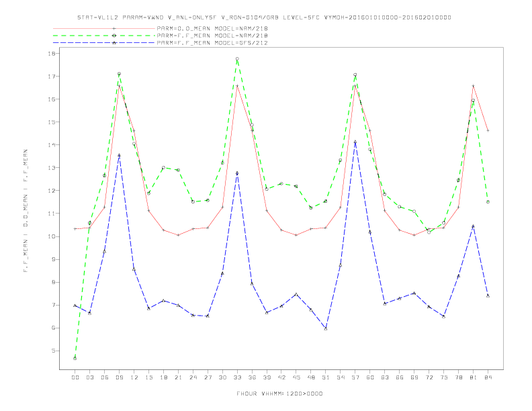Click y-axis tick label 8
Viewport: 532px width, 411px height.
point(55,283)
